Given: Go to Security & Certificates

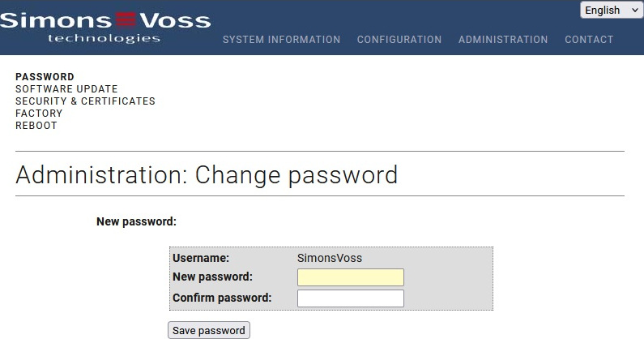Looking at the screenshot, I should pos(85,101).
